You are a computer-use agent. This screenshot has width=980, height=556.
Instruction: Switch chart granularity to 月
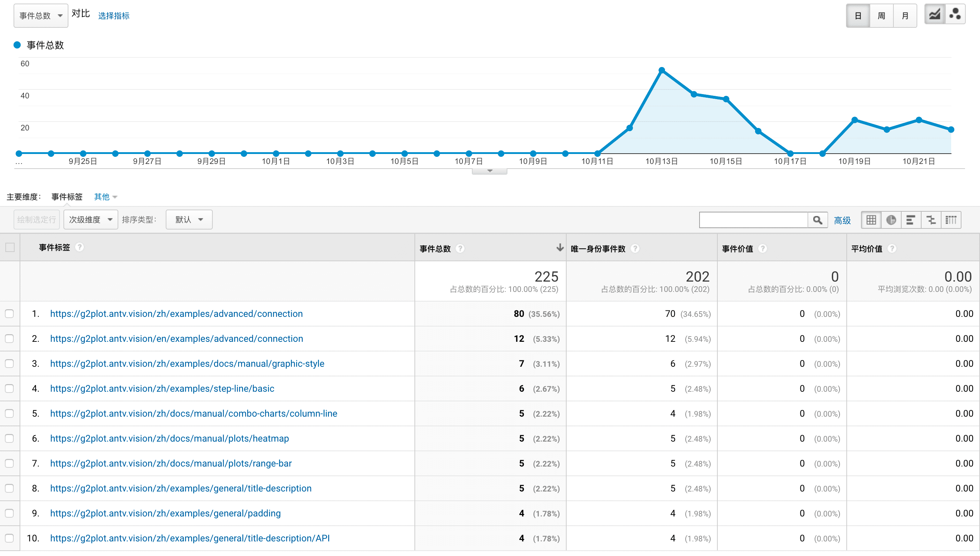(x=905, y=16)
